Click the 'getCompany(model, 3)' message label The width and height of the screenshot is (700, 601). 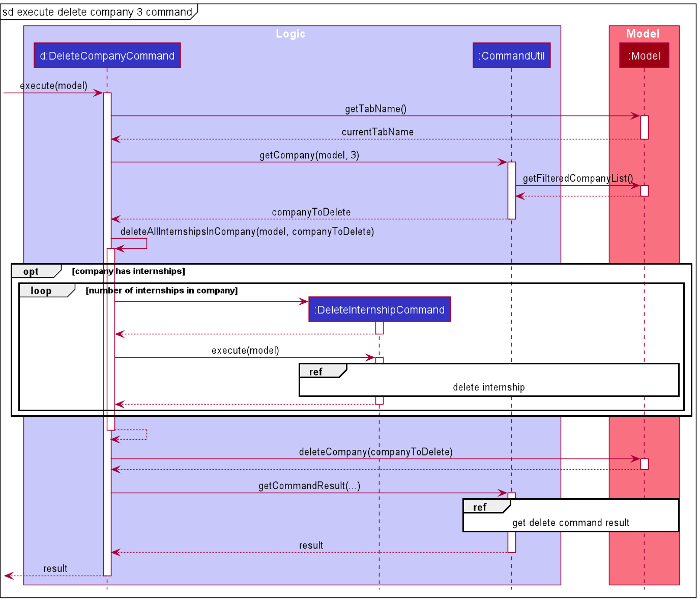point(309,155)
